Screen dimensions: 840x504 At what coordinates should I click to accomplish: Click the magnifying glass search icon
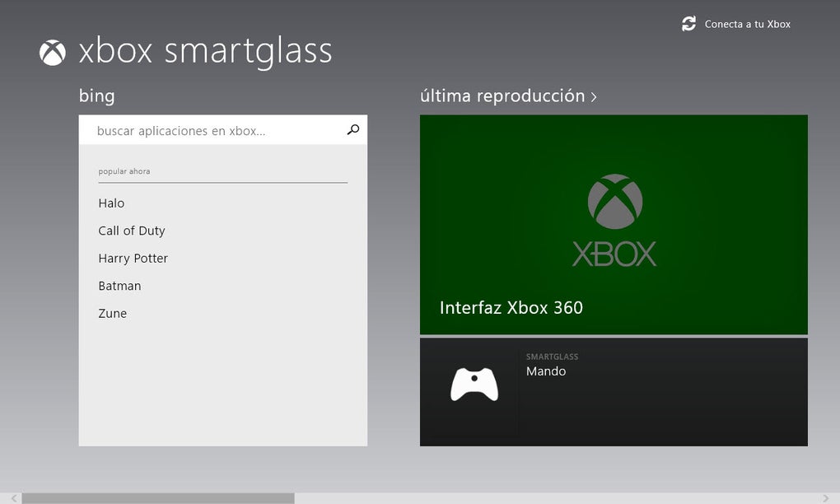click(353, 129)
